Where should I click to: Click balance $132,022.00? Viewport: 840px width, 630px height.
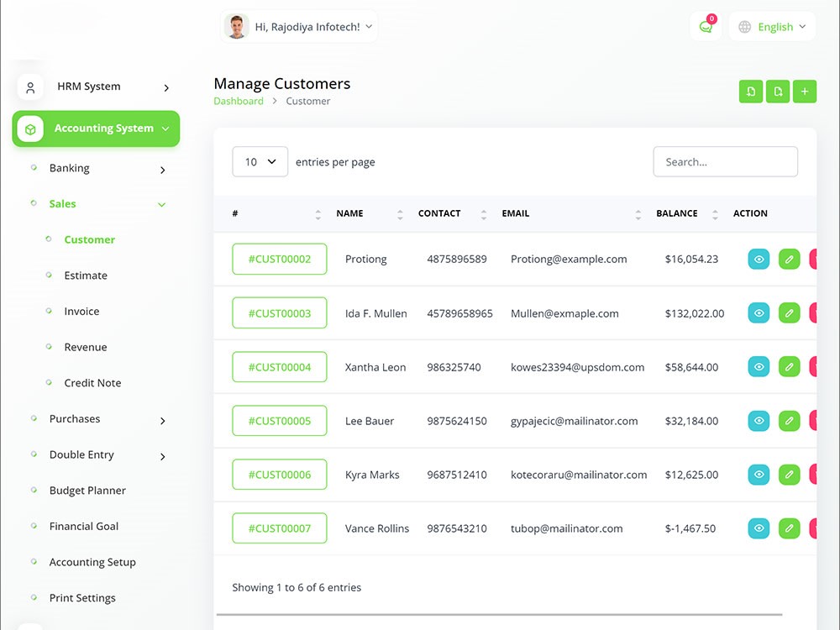click(695, 313)
